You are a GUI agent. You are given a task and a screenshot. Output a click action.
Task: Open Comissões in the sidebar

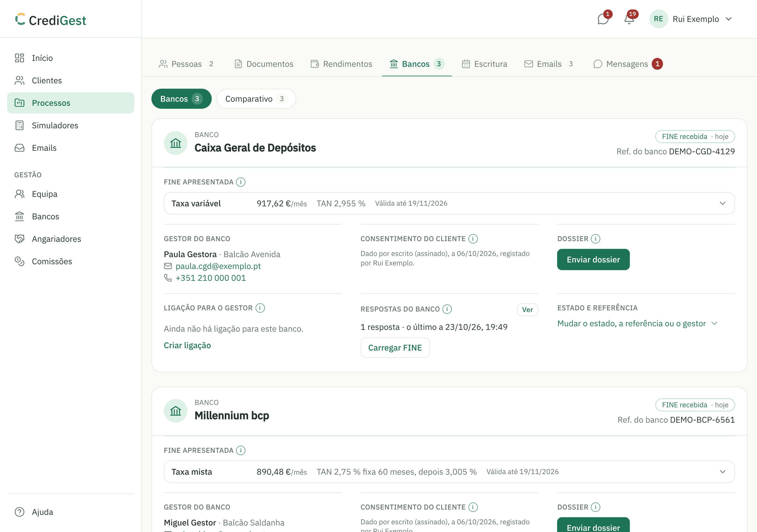71,261
